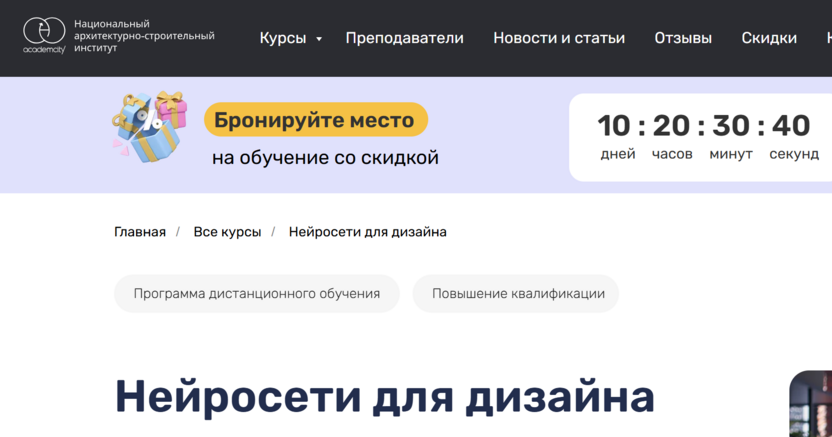Go to Новости и статьи
This screenshot has height=437, width=832.
pos(559,38)
